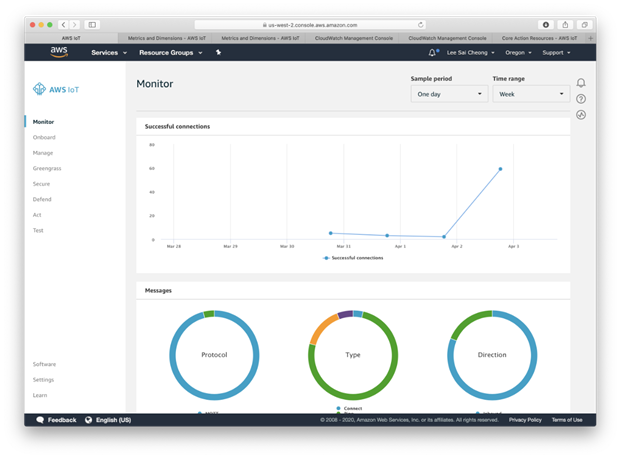Reload the page using the refresh icon

click(420, 25)
